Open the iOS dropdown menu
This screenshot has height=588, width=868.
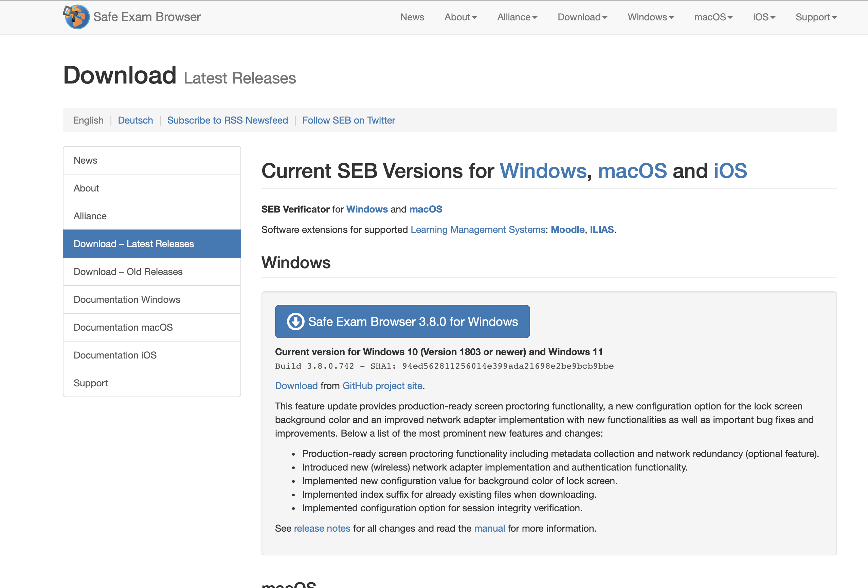point(764,17)
